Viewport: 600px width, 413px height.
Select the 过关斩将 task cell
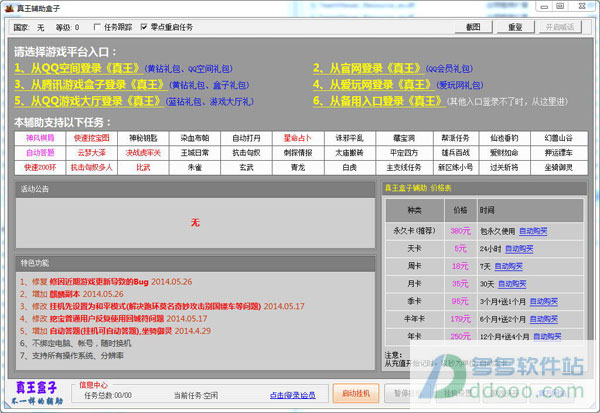click(504, 168)
